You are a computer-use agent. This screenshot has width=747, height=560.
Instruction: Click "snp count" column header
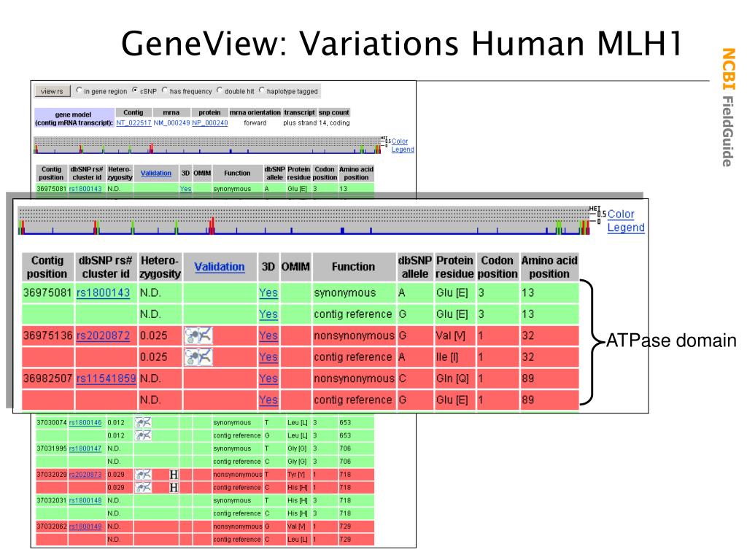click(x=334, y=112)
